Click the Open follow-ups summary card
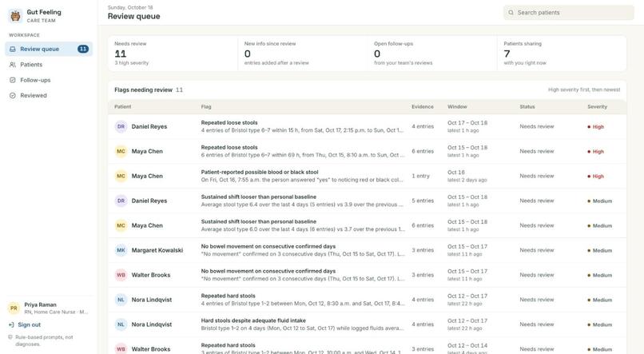 tap(432, 54)
